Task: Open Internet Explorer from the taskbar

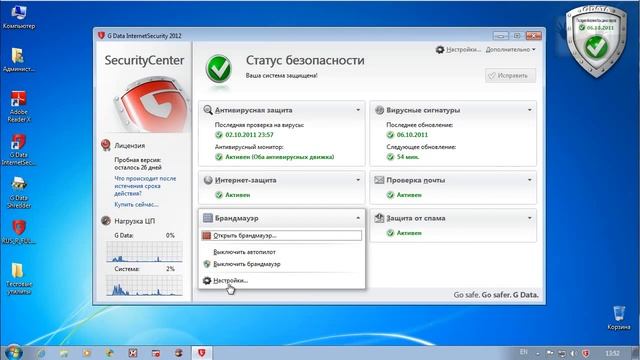Action: (x=41, y=353)
